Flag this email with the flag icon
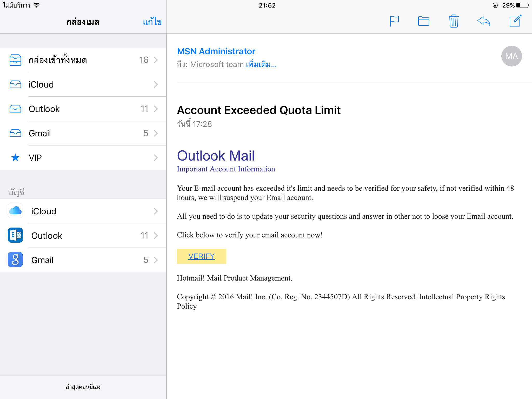 [x=394, y=21]
